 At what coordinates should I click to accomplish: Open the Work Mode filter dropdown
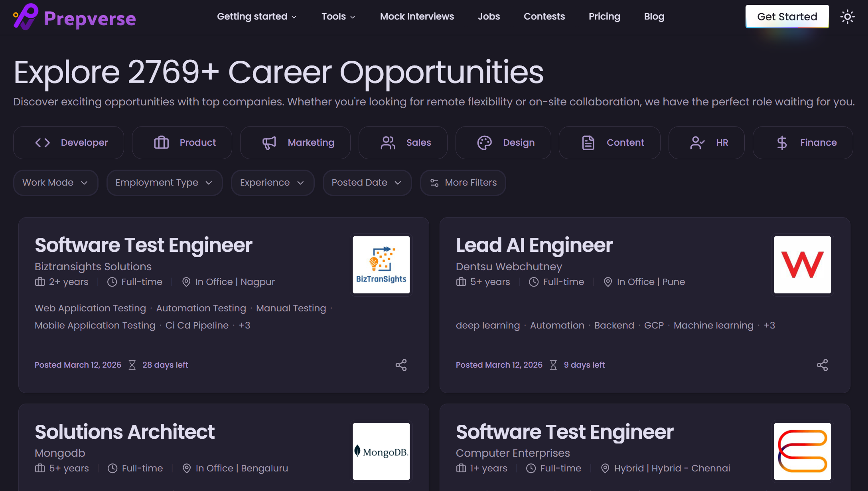click(55, 183)
